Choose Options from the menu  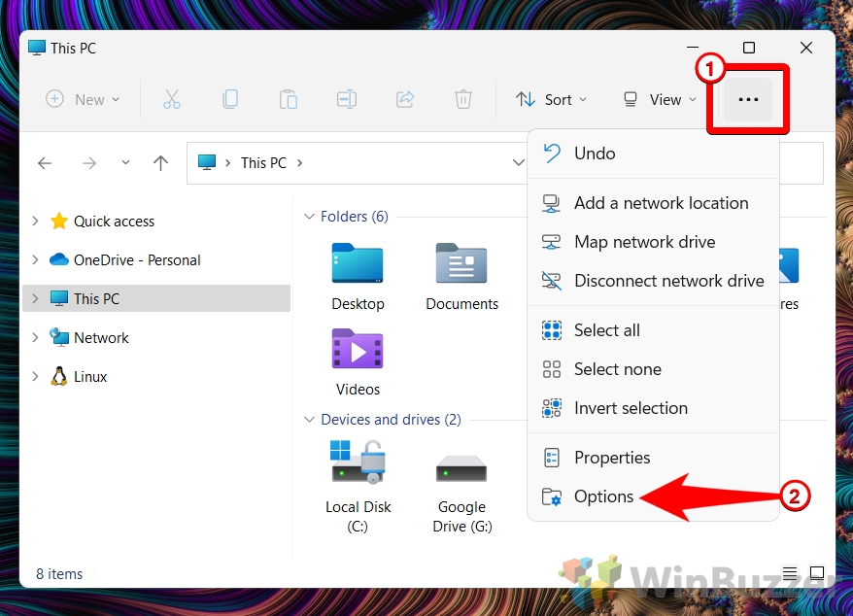coord(603,496)
